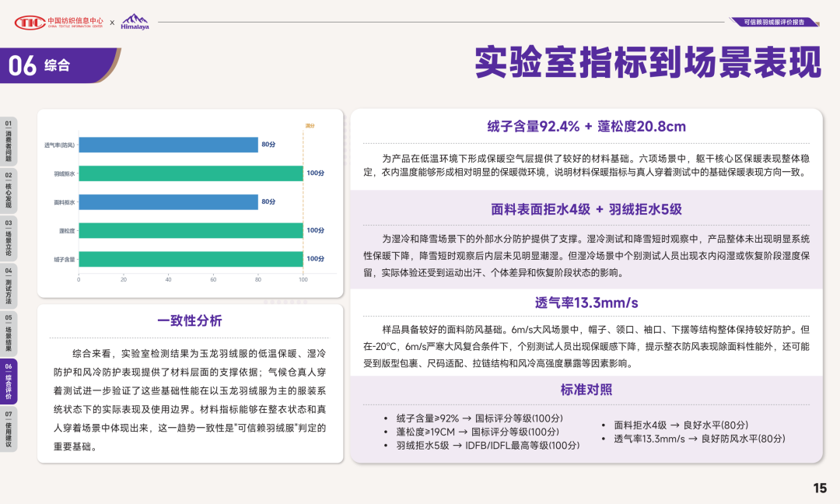Click the paragraph starting 样品具备较好的面料防风基础
This screenshot has width=840, height=504.
pos(586,347)
